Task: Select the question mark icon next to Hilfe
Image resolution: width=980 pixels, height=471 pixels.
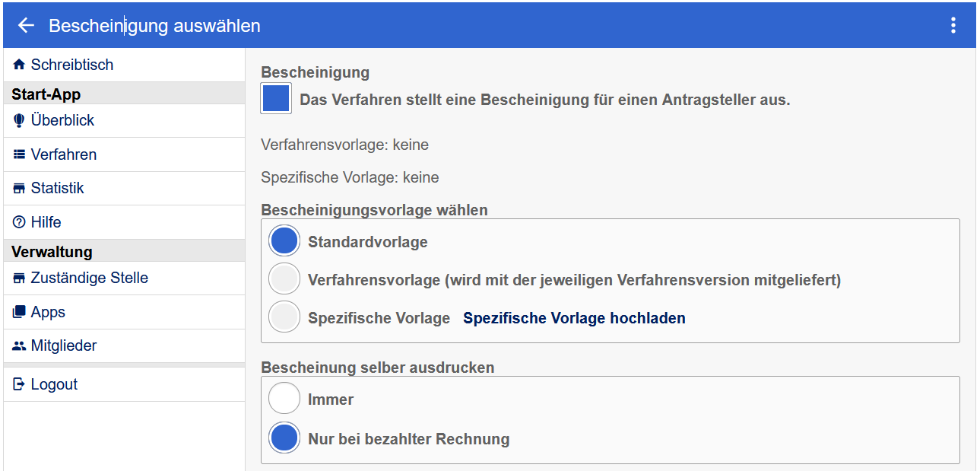Action: pos(17,221)
